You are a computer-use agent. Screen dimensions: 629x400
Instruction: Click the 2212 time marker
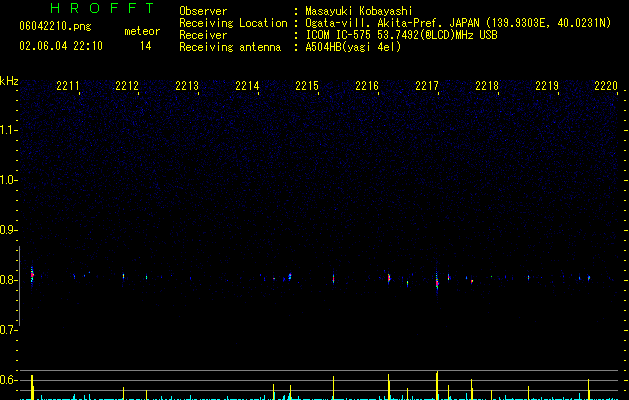(x=127, y=86)
